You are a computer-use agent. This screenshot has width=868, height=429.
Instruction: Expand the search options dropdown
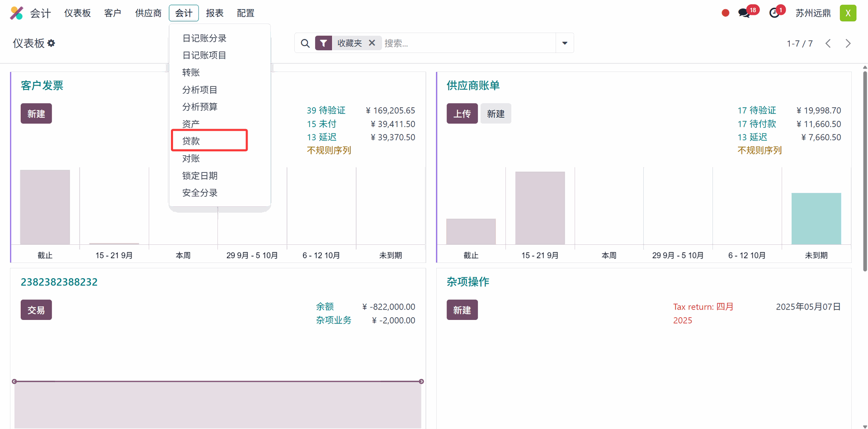565,43
